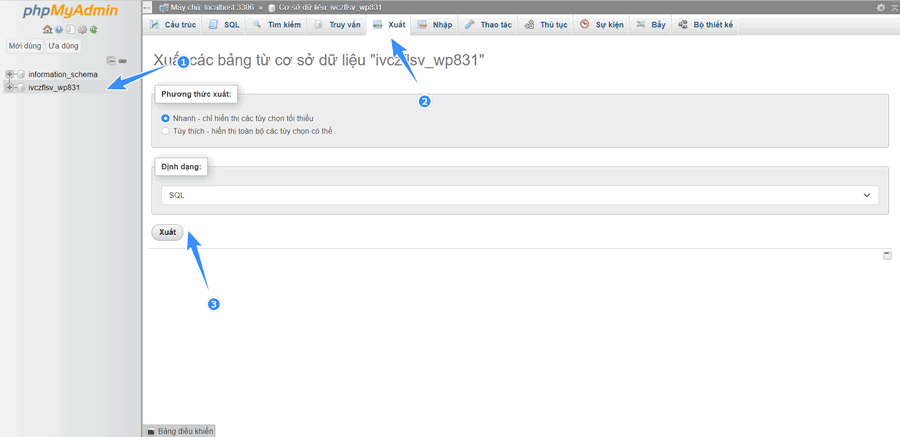Expand the information_schema tree node
This screenshot has width=900, height=437.
click(x=9, y=74)
